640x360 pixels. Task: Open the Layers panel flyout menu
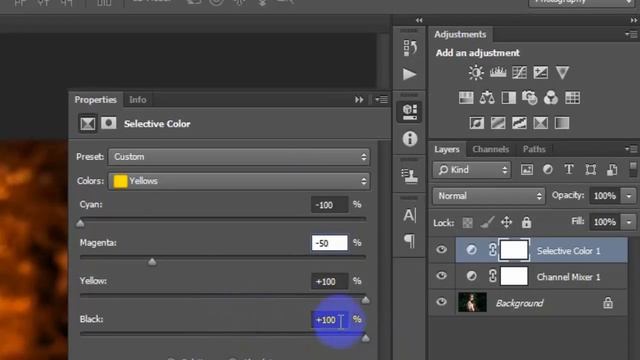pyautogui.click(x=631, y=149)
